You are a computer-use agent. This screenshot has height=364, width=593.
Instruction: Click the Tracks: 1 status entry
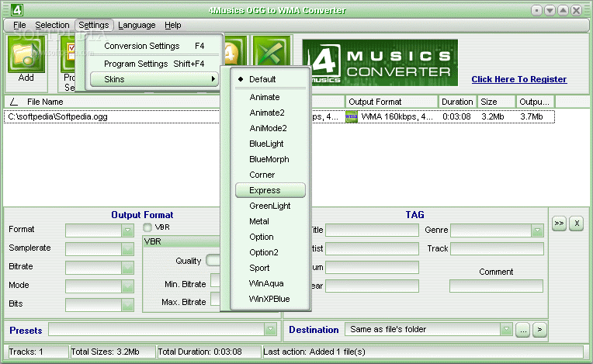37,352
